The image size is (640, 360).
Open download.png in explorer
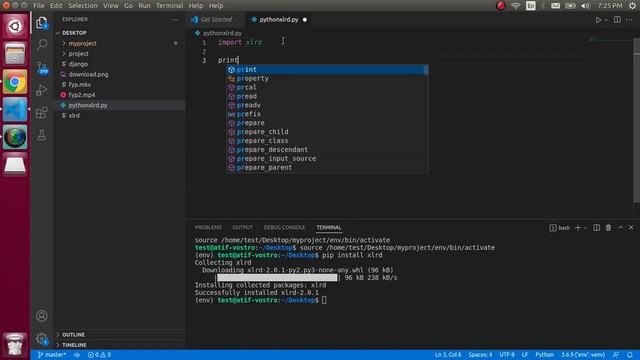point(88,74)
